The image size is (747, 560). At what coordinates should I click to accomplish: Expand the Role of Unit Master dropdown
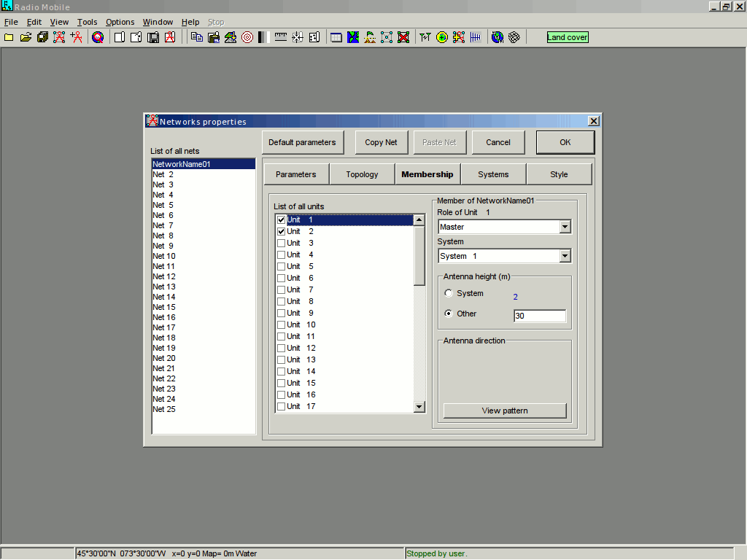click(565, 227)
